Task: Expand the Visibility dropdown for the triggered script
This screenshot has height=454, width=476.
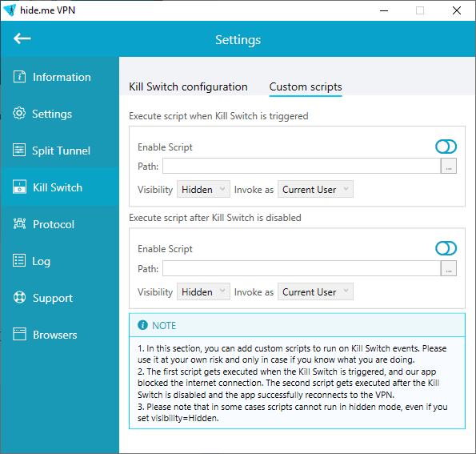Action: [203, 189]
